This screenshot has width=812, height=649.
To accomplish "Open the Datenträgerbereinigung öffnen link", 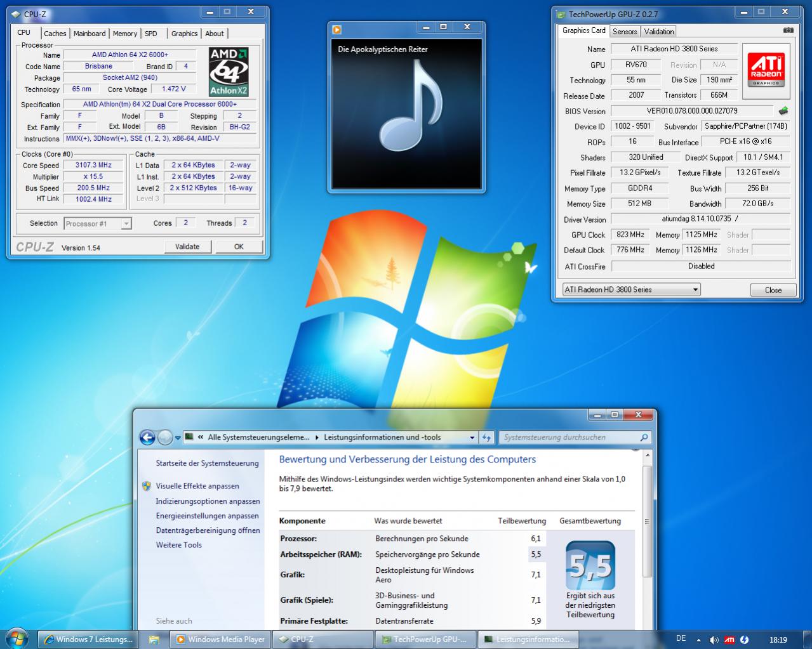I will coord(208,530).
